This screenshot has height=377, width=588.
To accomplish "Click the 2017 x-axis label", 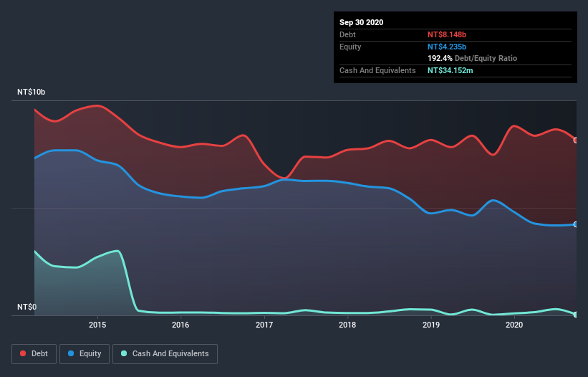I will pyautogui.click(x=264, y=325).
